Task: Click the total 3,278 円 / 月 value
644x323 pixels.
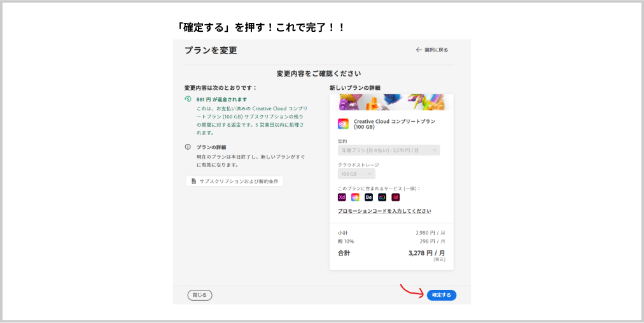Action: click(427, 253)
